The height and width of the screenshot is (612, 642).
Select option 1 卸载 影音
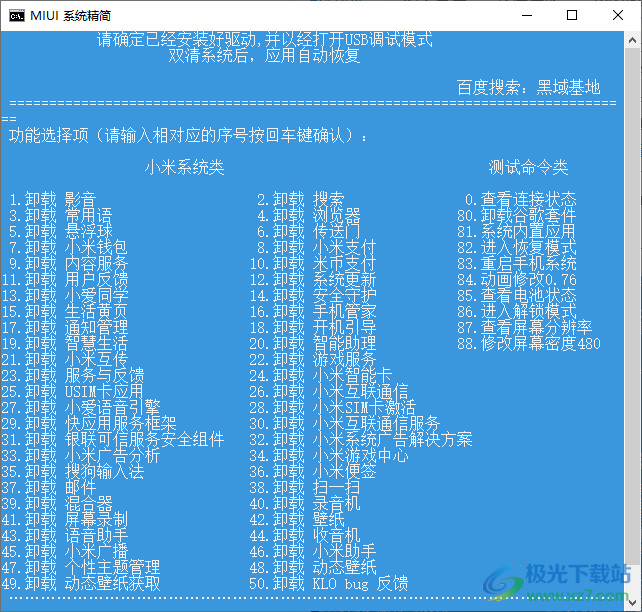pos(53,200)
